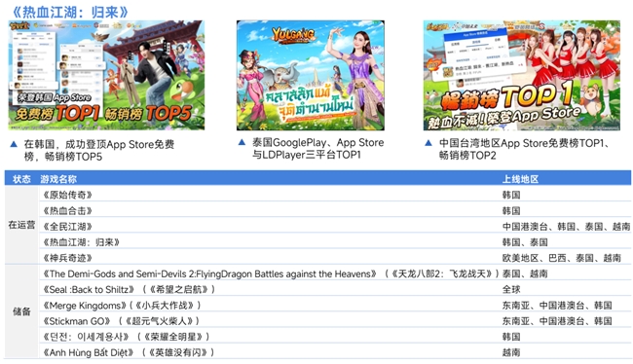Select the game name 《全民江湖》
The width and height of the screenshot is (633, 364).
click(x=68, y=227)
